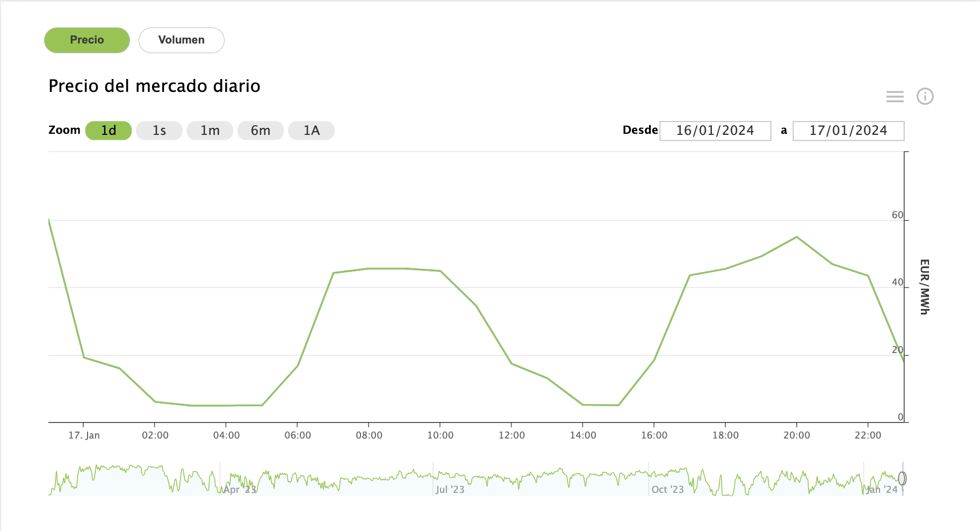The height and width of the screenshot is (531, 980).
Task: Select the 1d zoom range
Action: click(109, 131)
